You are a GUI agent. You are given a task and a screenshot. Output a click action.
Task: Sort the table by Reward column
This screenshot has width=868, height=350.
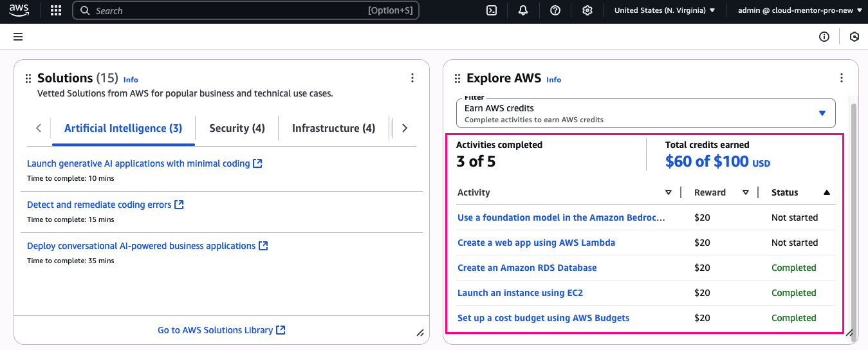point(745,192)
